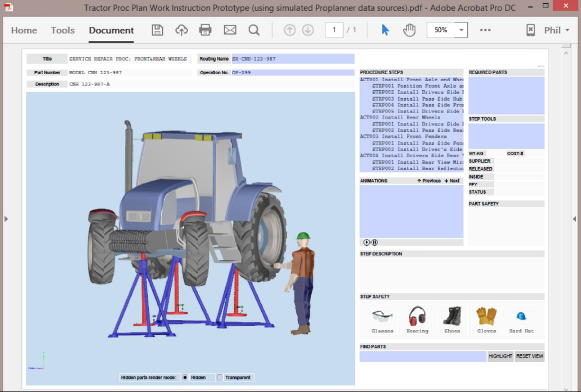Pause the animation playback
The height and width of the screenshot is (392, 581).
tap(374, 242)
